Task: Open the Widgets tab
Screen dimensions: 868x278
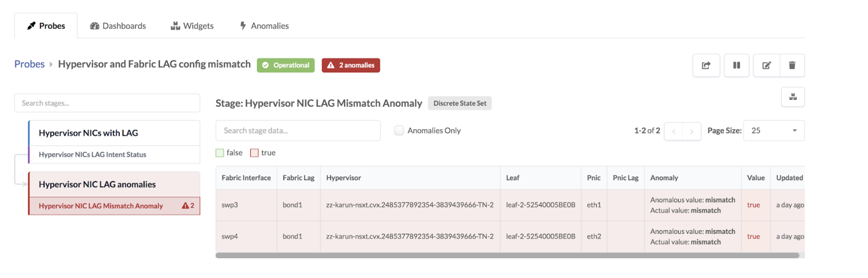Action: click(x=192, y=26)
